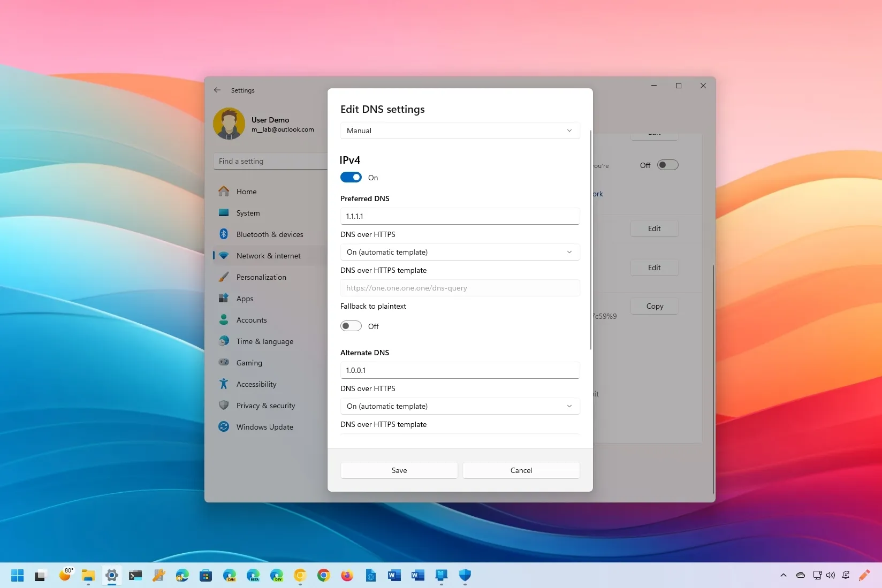Viewport: 882px width, 588px height.
Task: Launch Edge Canary from the taskbar
Action: [x=230, y=575]
